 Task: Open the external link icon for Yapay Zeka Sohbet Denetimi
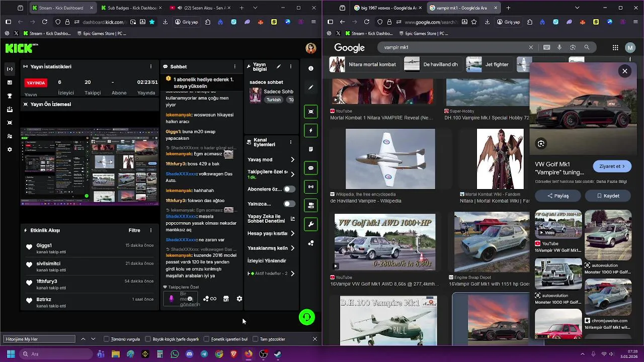pos(293,219)
